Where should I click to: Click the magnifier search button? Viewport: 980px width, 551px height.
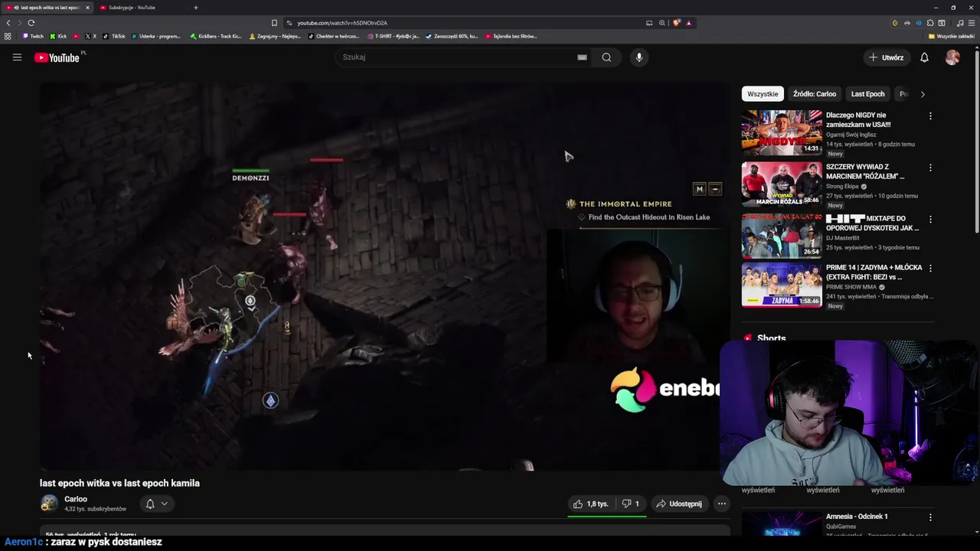(606, 57)
